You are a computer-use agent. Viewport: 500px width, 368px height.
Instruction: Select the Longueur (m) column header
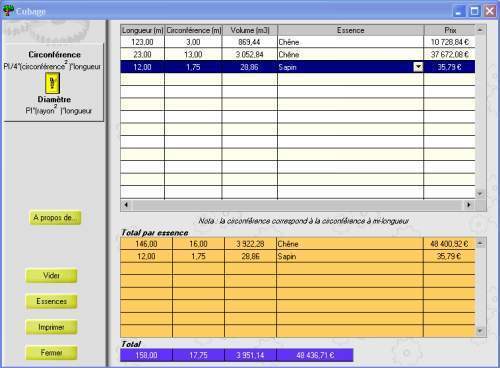[x=142, y=30]
